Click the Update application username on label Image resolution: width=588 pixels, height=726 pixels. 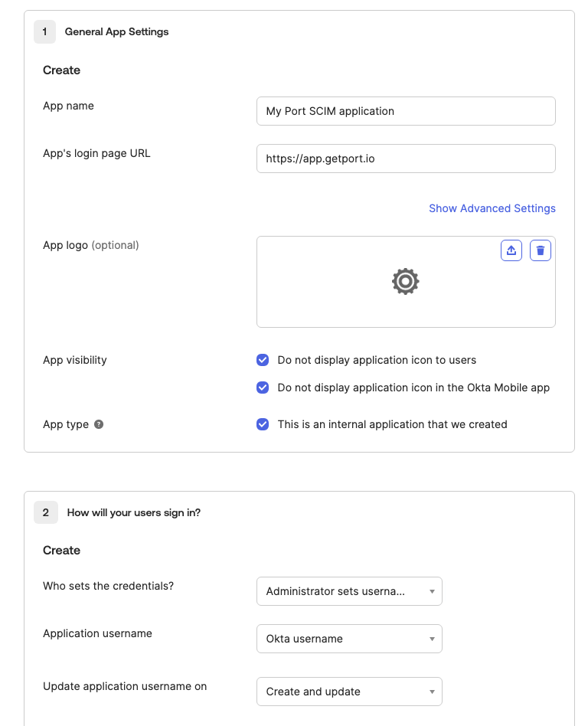pyautogui.click(x=125, y=685)
